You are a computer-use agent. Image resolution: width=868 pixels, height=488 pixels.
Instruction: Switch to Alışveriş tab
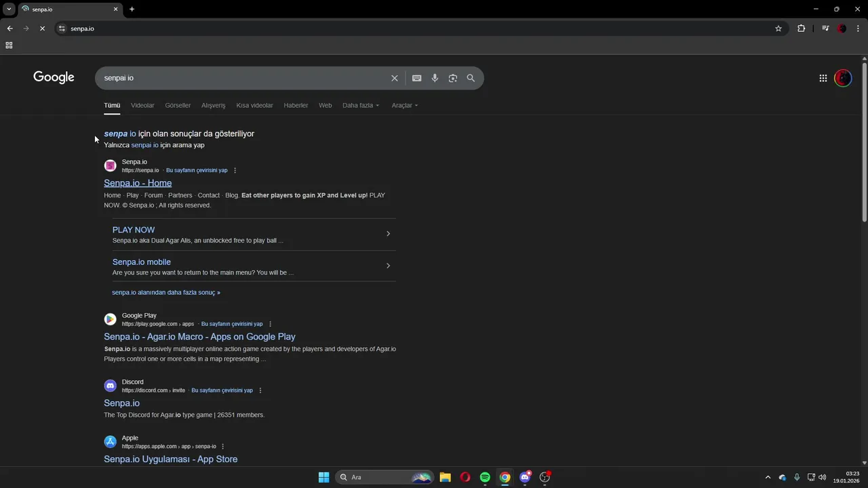click(x=213, y=105)
